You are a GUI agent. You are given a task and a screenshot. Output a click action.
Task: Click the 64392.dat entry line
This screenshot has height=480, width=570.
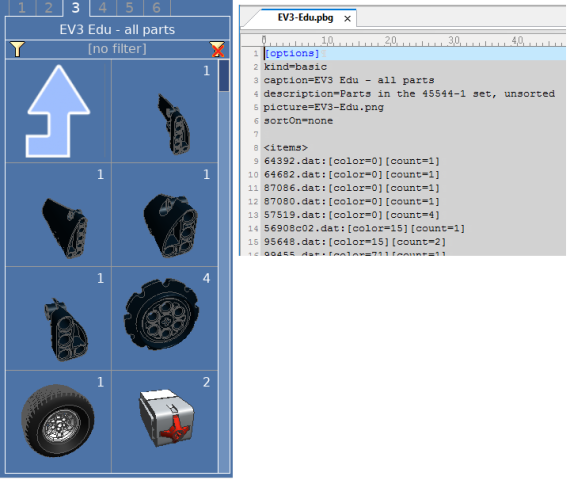point(352,161)
